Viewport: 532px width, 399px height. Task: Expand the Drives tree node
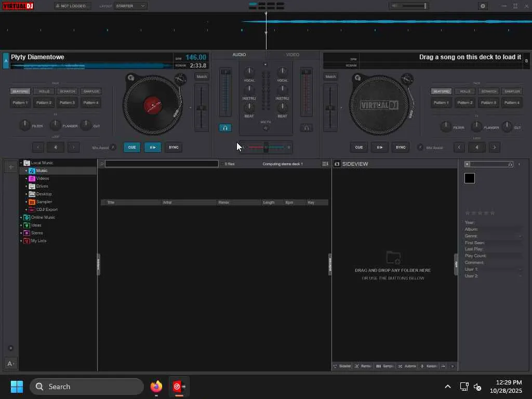pos(26,187)
